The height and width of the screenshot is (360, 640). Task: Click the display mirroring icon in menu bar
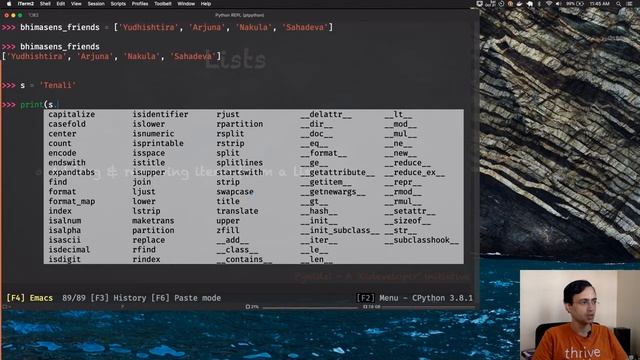[x=480, y=4]
